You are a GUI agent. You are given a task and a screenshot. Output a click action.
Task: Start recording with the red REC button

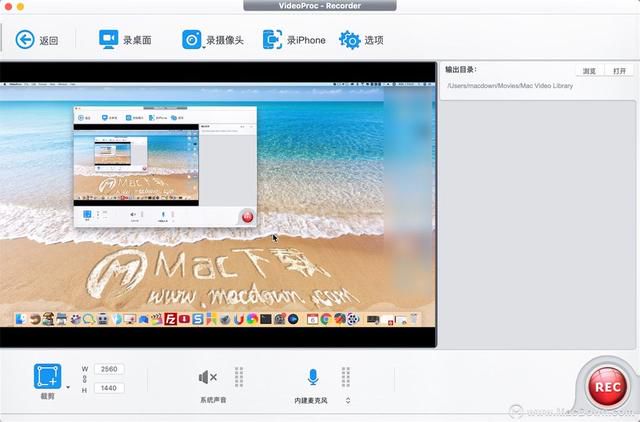pyautogui.click(x=608, y=387)
